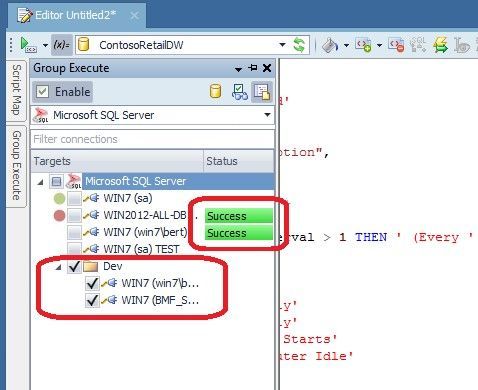The image size is (478, 390).
Task: Toggle the Enable checkbox
Action: [x=43, y=92]
